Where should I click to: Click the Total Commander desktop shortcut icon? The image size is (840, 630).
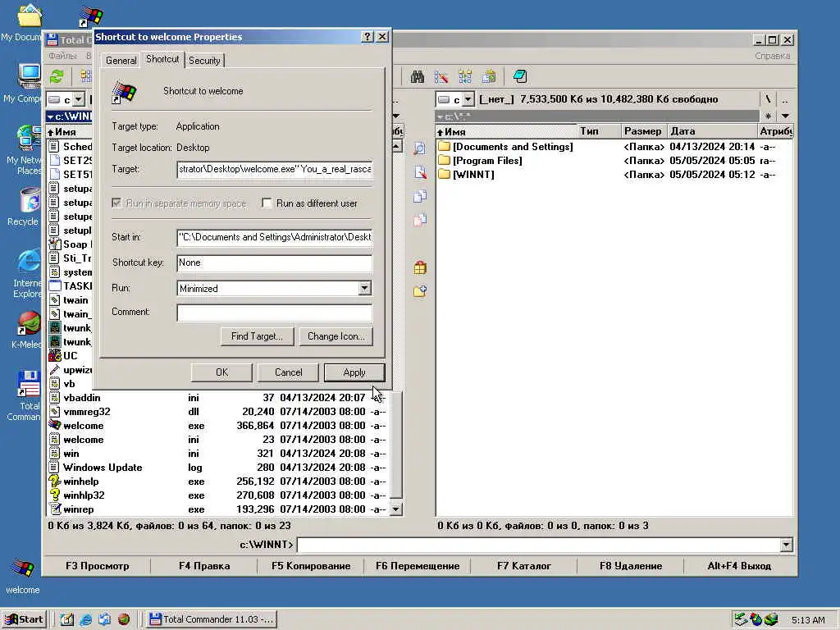28,384
